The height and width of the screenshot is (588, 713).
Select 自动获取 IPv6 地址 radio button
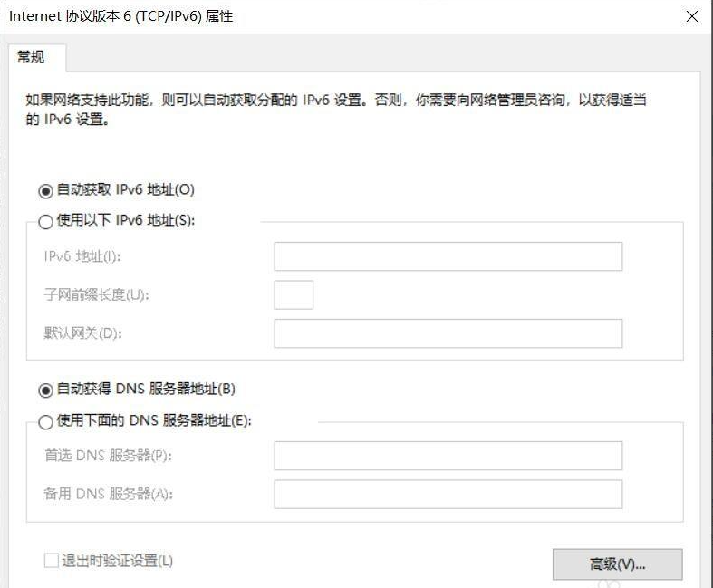click(45, 190)
